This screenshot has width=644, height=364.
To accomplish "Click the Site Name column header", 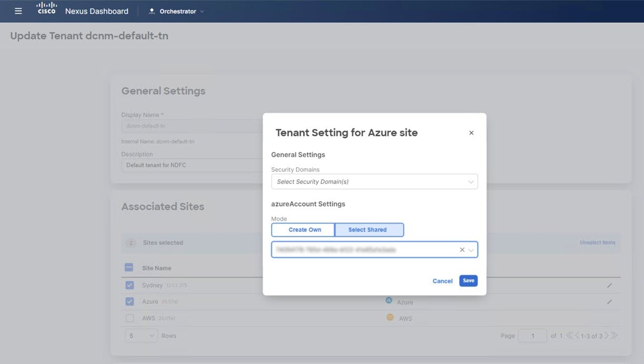I will 157,268.
